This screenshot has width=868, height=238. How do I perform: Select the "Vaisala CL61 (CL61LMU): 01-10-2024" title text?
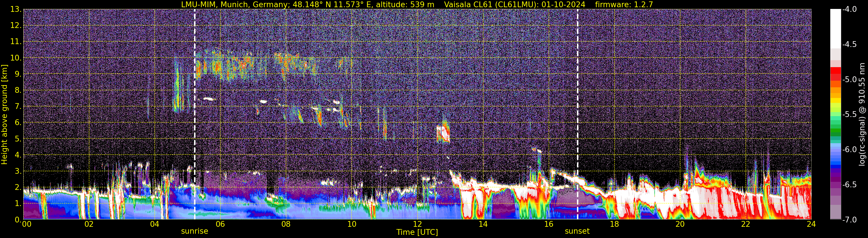pyautogui.click(x=515, y=4)
